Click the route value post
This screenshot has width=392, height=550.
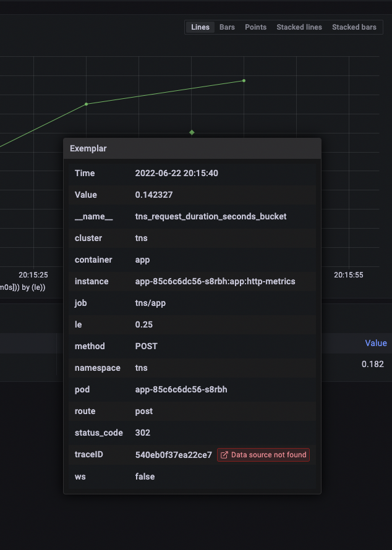tap(144, 411)
